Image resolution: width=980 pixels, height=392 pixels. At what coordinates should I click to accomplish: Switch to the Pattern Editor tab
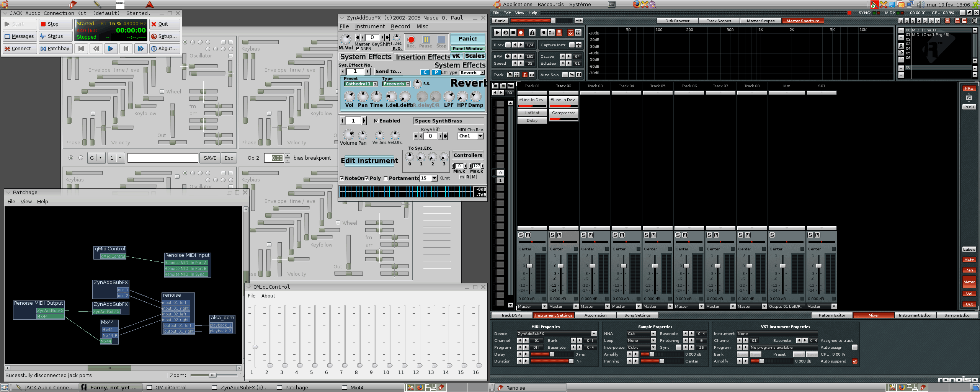click(832, 315)
